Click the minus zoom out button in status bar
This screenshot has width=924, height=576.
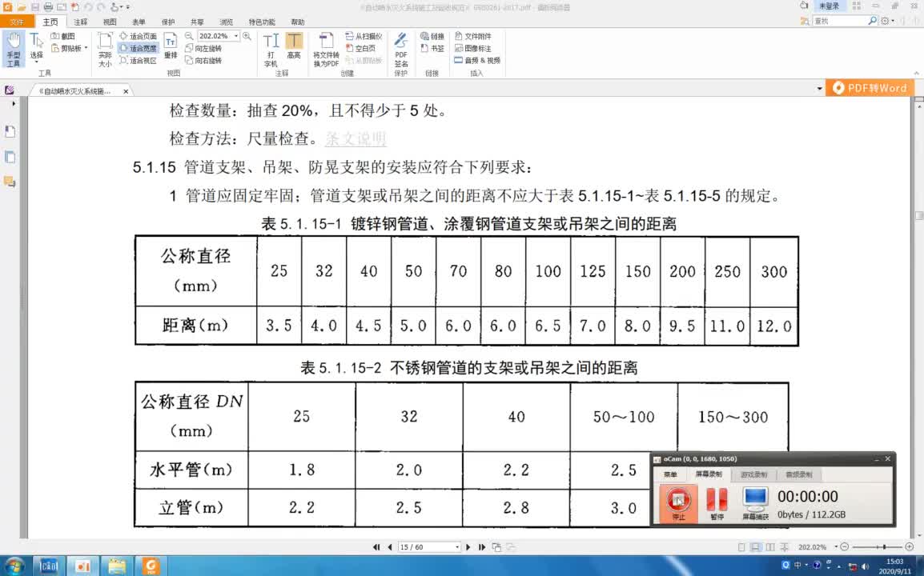click(x=845, y=547)
